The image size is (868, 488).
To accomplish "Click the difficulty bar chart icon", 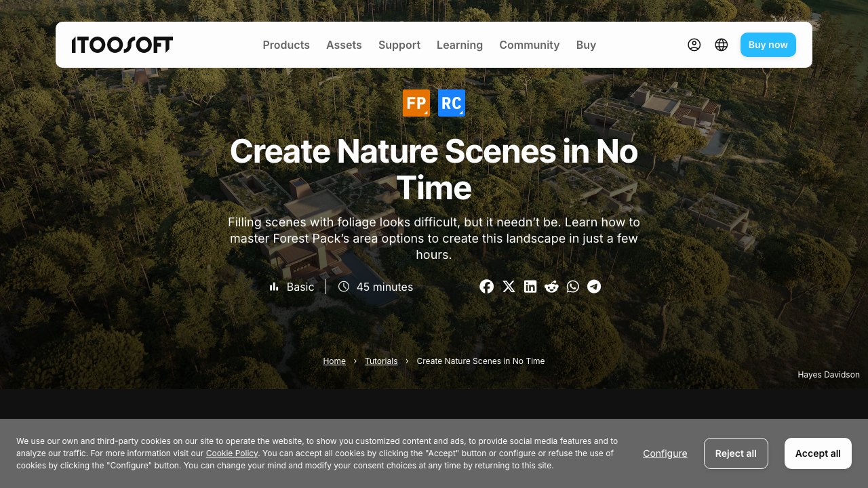I will 274,287.
